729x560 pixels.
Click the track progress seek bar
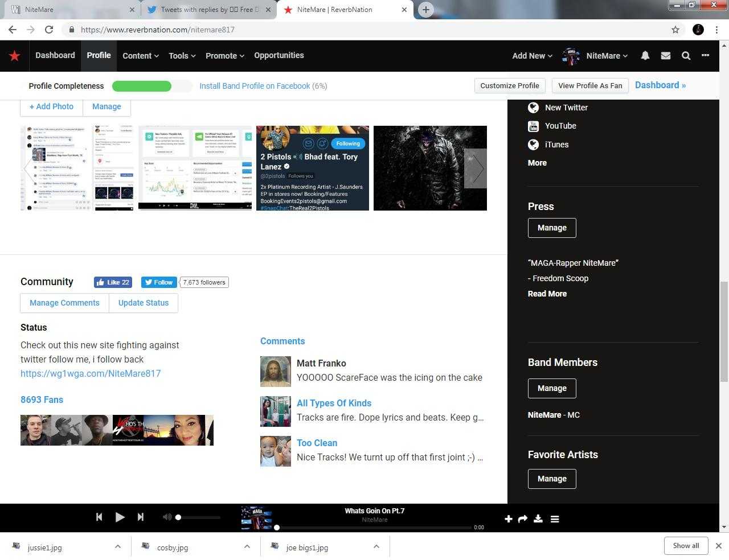coord(374,528)
